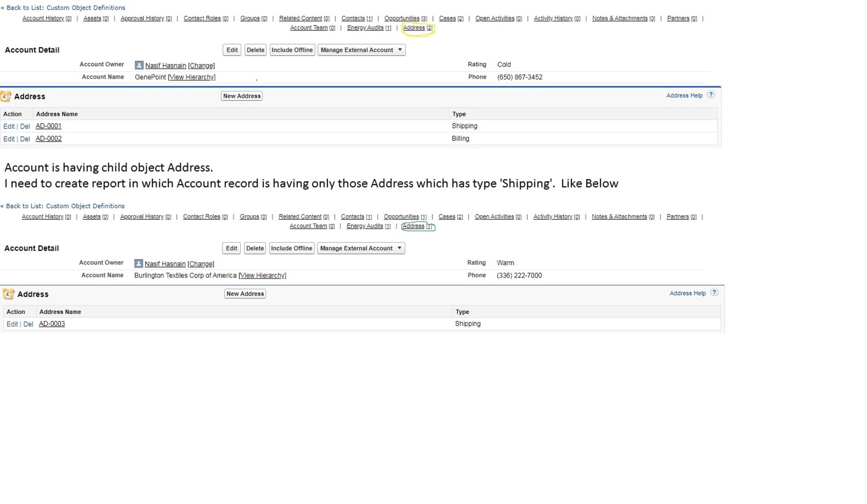Click the Address section icon above AD-0003

8,294
